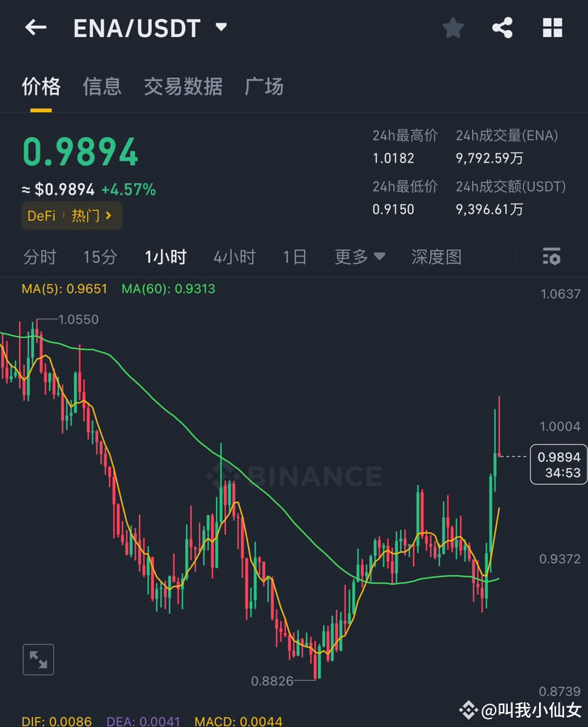Image resolution: width=588 pixels, height=727 pixels.
Task: Switch to the 4小时 interval
Action: (x=234, y=257)
